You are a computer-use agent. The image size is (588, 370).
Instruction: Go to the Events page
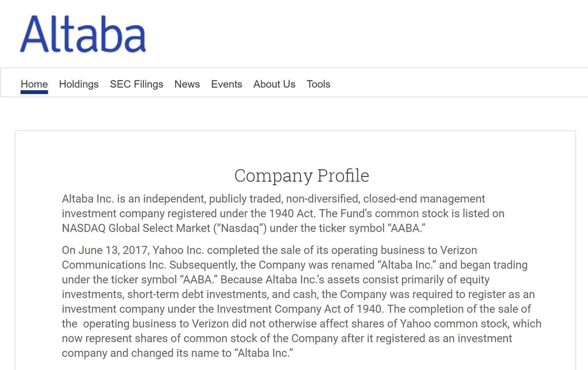click(226, 84)
